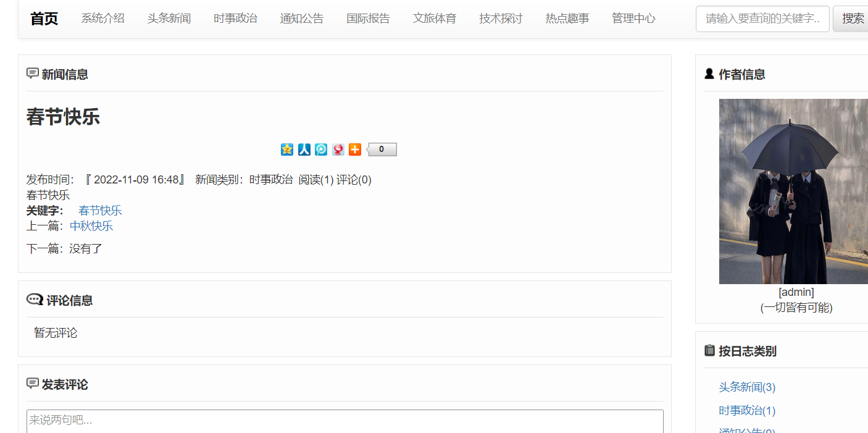Viewport: 868px width, 433px height.
Task: Click the 阅读(1) read count
Action: tap(316, 180)
